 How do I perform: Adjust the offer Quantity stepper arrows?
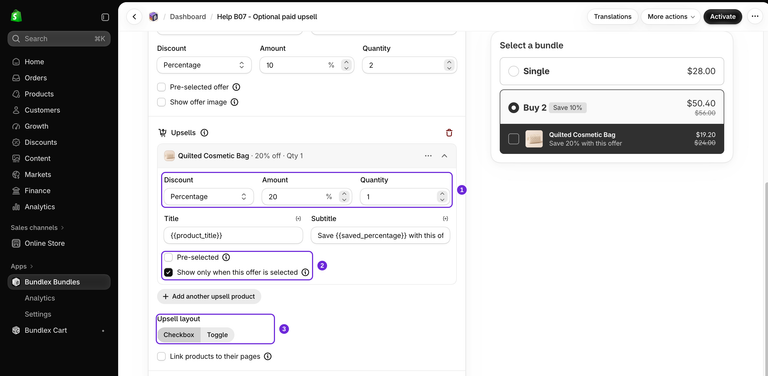pos(449,65)
